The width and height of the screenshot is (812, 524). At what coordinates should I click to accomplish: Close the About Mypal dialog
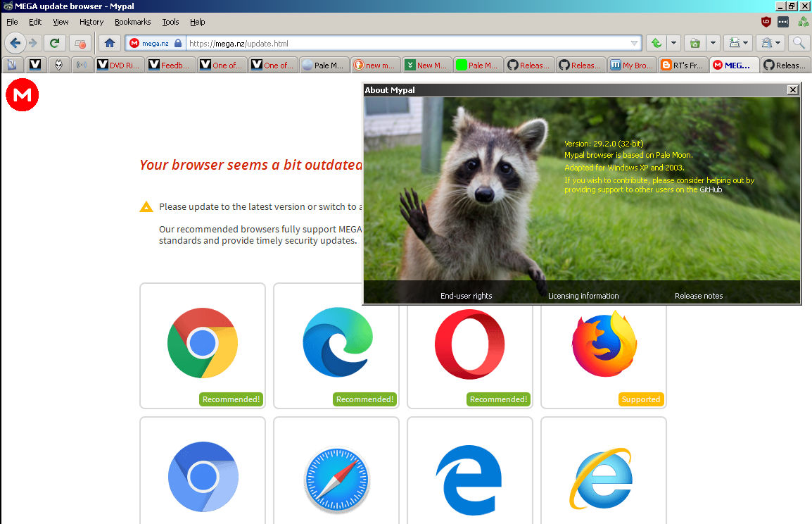[x=792, y=89]
